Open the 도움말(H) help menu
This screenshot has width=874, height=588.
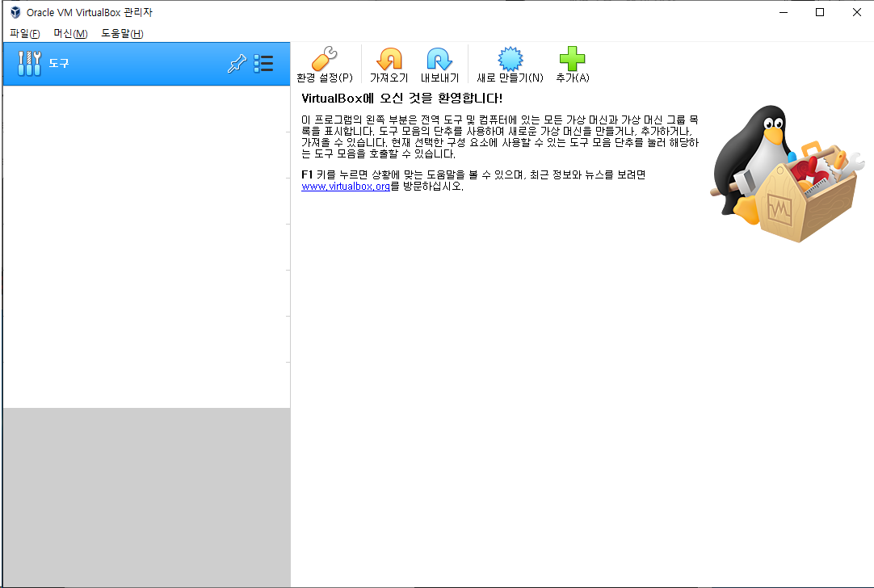pos(122,33)
